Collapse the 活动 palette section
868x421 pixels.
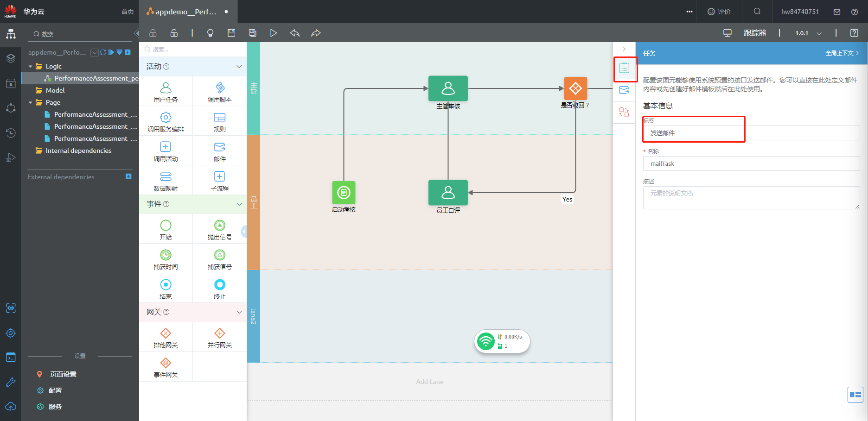pyautogui.click(x=239, y=67)
